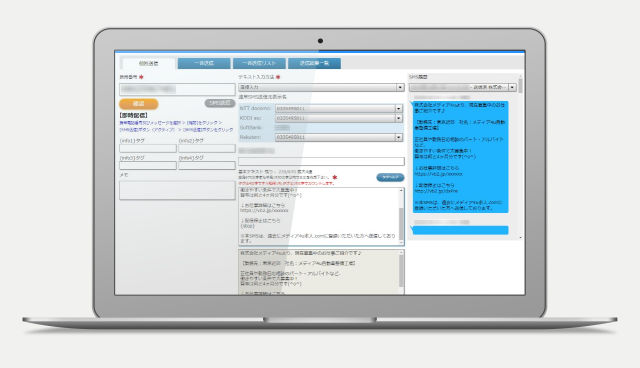Click the orange confirm button
640x368 pixels.
tap(139, 104)
